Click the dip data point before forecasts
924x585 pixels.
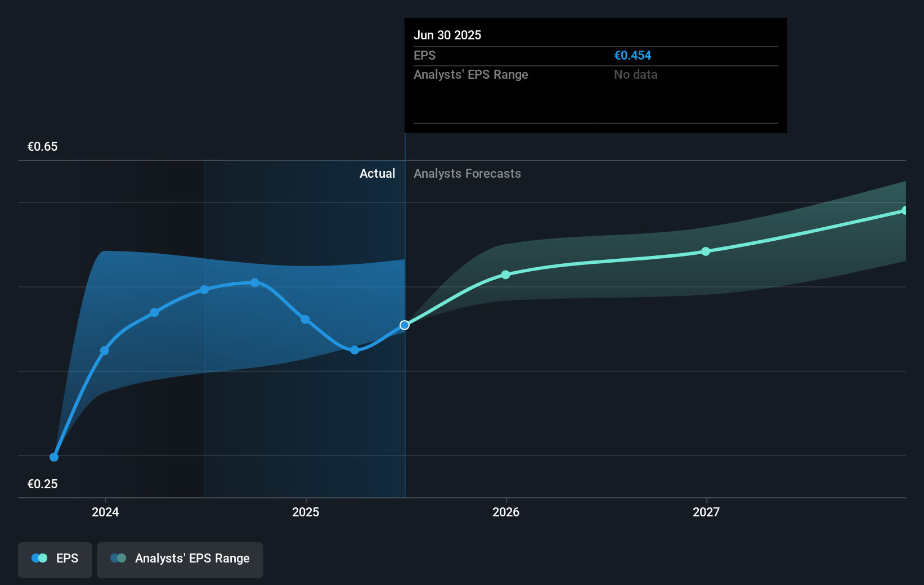click(354, 349)
